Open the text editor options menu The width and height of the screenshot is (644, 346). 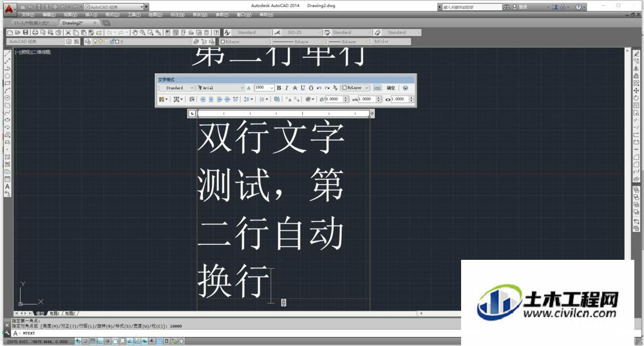pos(405,87)
